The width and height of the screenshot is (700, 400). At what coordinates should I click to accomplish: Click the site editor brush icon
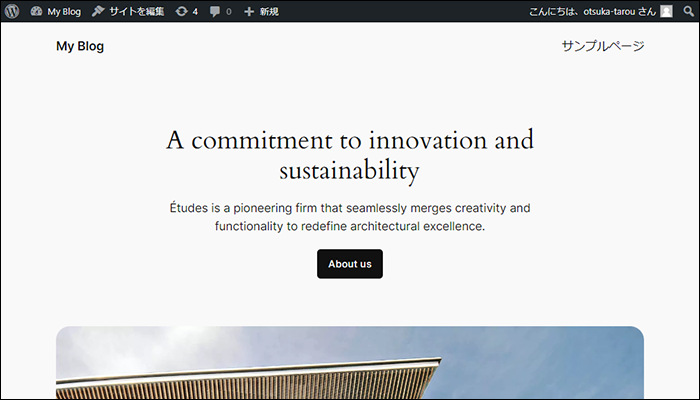[x=98, y=11]
